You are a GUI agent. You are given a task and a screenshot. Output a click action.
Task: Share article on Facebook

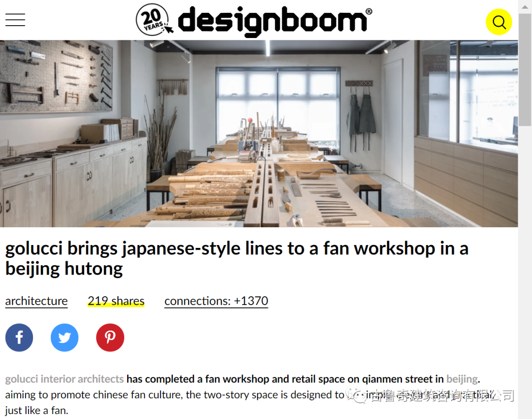pos(19,338)
